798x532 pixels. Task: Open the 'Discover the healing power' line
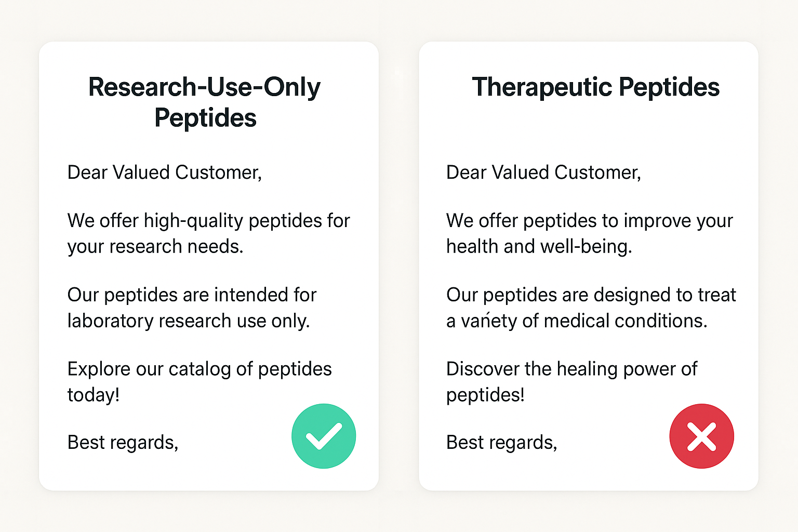pyautogui.click(x=571, y=381)
